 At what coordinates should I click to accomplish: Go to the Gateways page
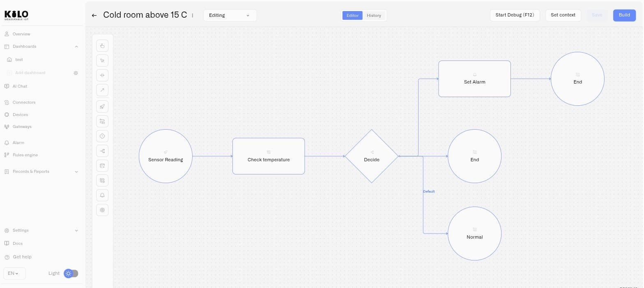[22, 127]
